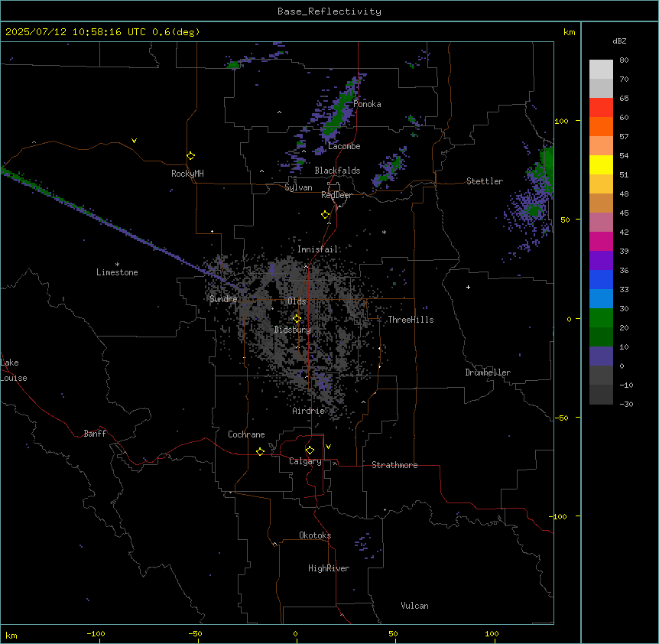Image resolution: width=659 pixels, height=644 pixels.
Task: Click the 50 tick on the right vertical axis
Action: coord(565,220)
